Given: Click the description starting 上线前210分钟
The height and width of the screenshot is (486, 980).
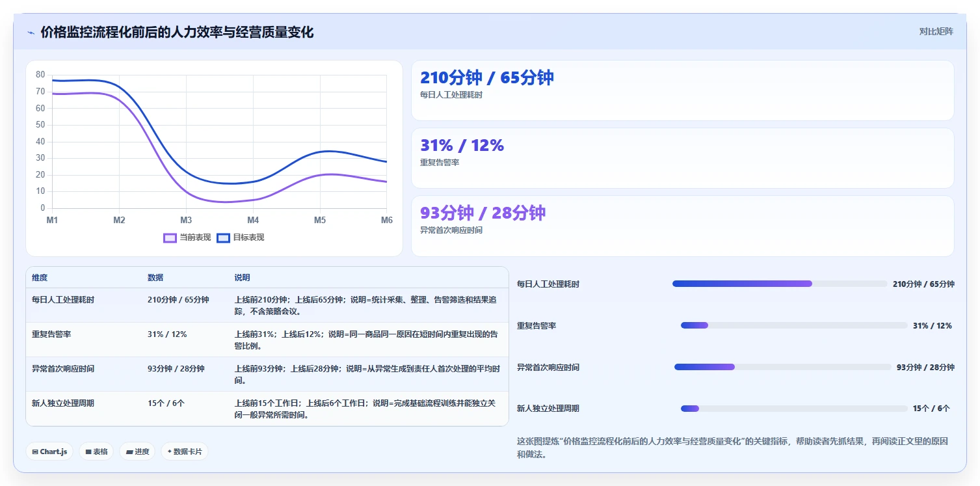Looking at the screenshot, I should pos(366,306).
